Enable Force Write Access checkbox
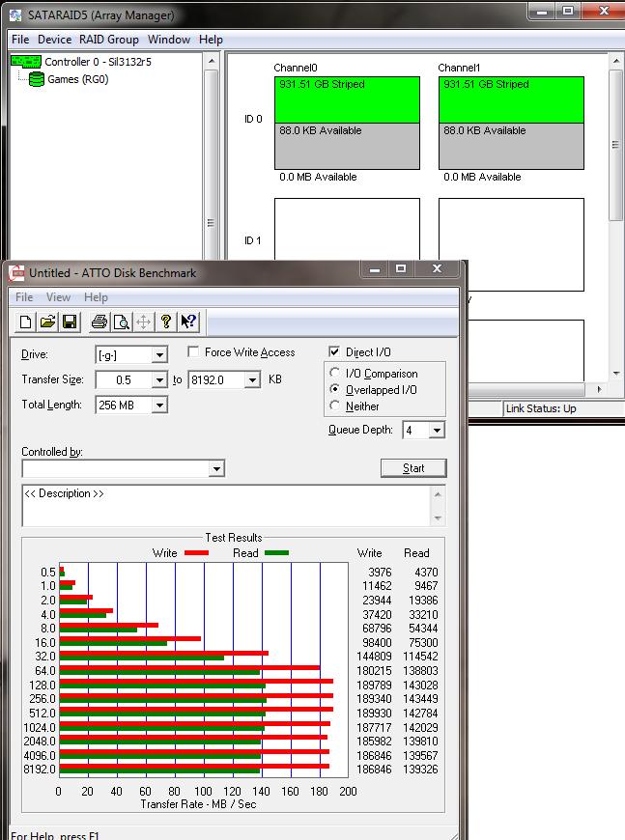This screenshot has height=840, width=625. [x=193, y=352]
